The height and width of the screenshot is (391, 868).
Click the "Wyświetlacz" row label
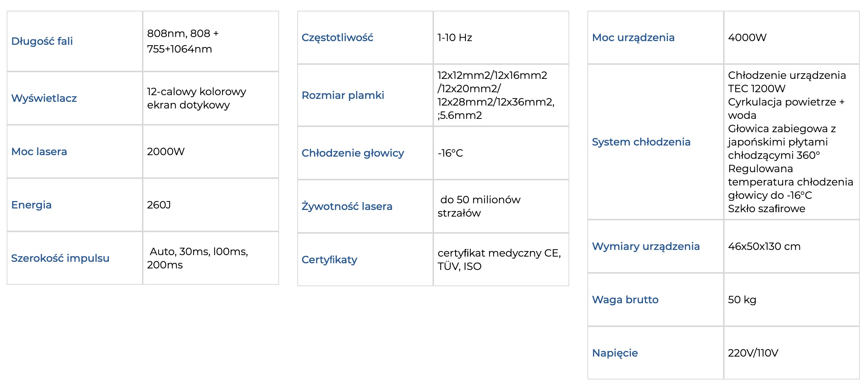click(44, 98)
